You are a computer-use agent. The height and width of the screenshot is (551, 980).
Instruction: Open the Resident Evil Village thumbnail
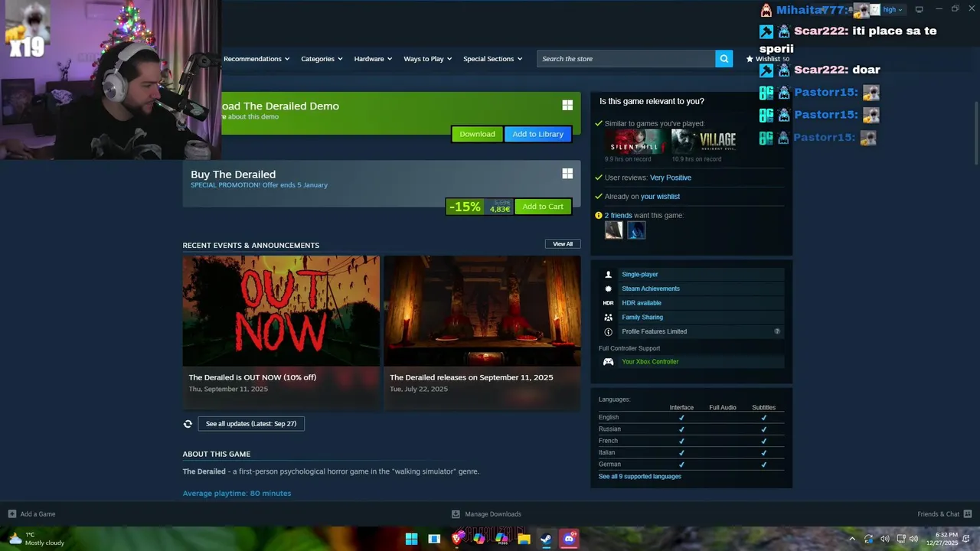(704, 142)
